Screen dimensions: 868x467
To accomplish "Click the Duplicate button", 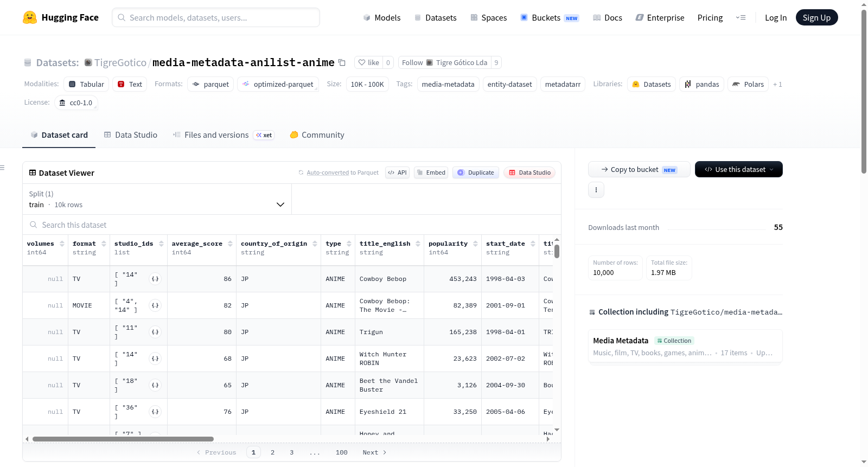I will pyautogui.click(x=476, y=172).
